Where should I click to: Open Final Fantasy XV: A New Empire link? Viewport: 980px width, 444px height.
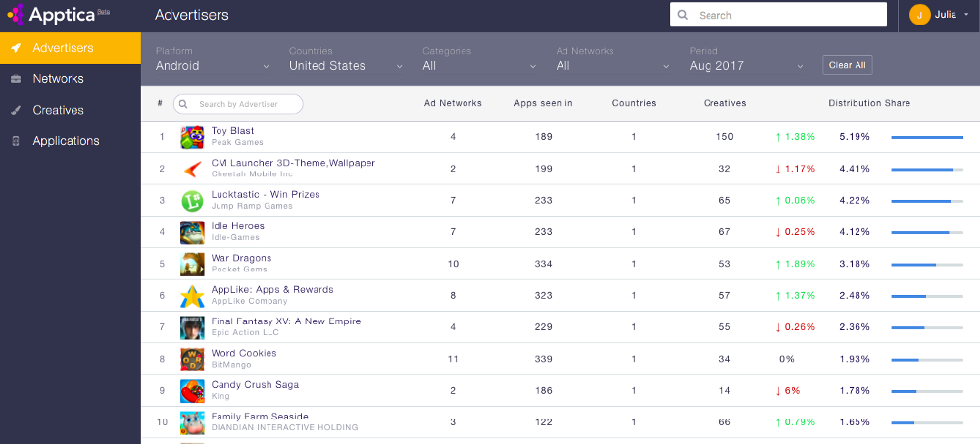pos(286,321)
